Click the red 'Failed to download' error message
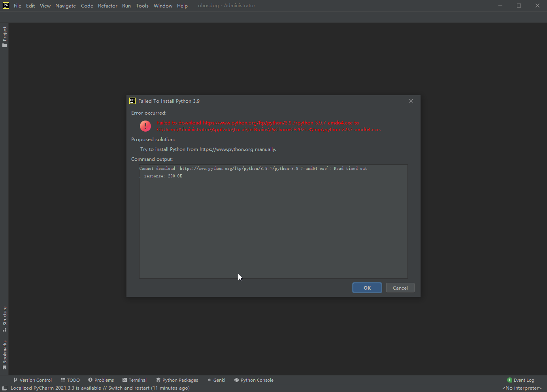The width and height of the screenshot is (547, 392). tap(269, 126)
